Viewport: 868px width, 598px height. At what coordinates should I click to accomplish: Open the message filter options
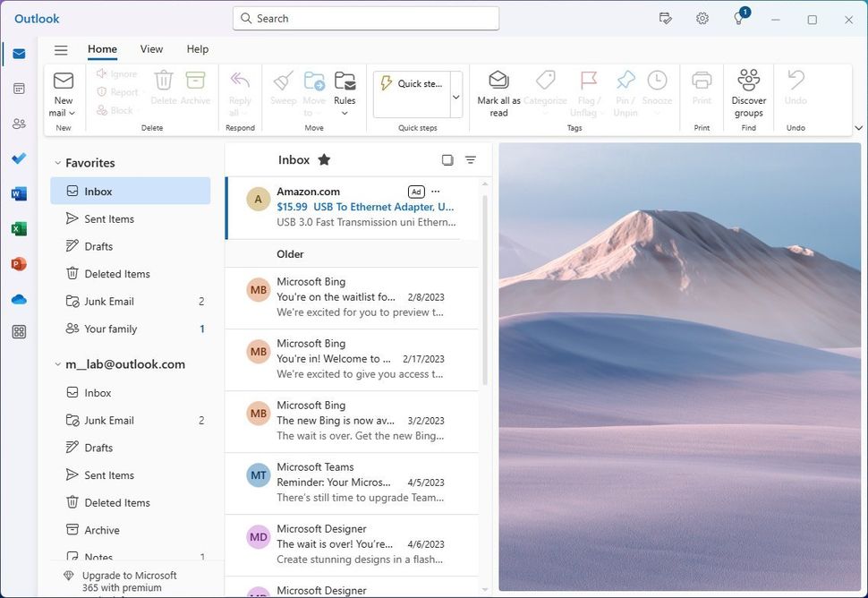click(x=471, y=159)
